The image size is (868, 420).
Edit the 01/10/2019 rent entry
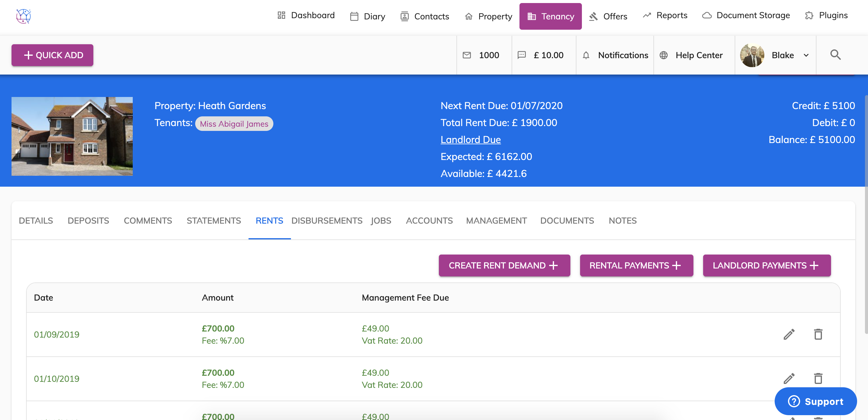(789, 378)
